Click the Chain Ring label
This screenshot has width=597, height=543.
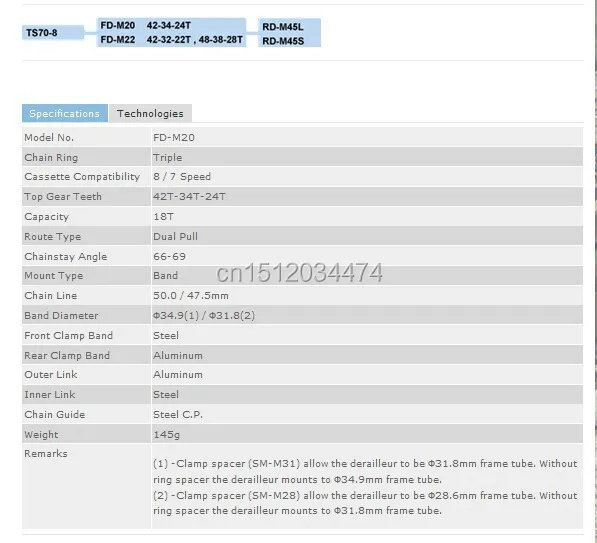(x=51, y=158)
